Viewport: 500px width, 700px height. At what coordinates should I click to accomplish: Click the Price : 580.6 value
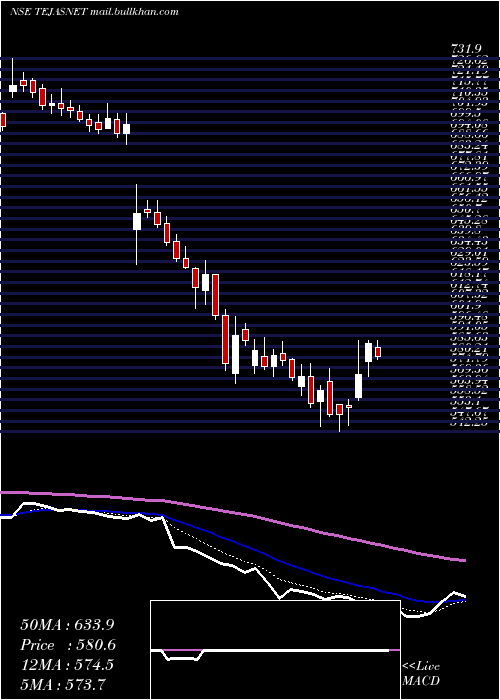point(68,645)
